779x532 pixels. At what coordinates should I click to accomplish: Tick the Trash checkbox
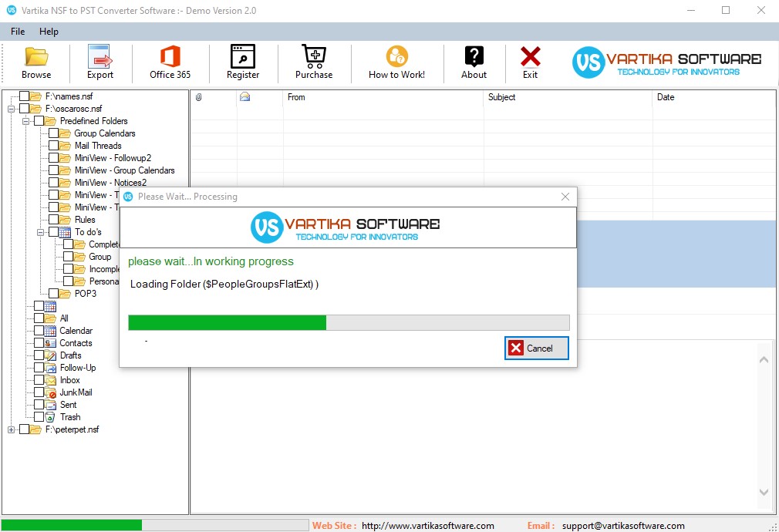pyautogui.click(x=39, y=417)
